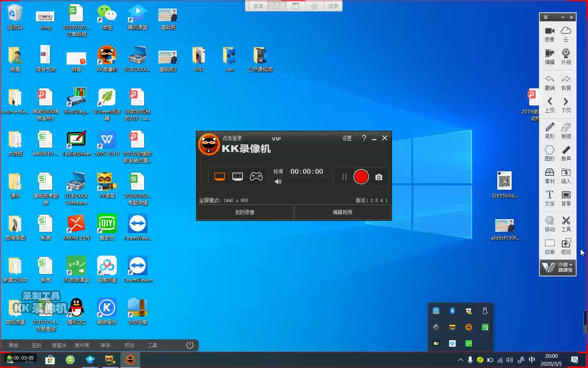Switch input method with 中 indicator
The image size is (588, 368).
[x=532, y=360]
